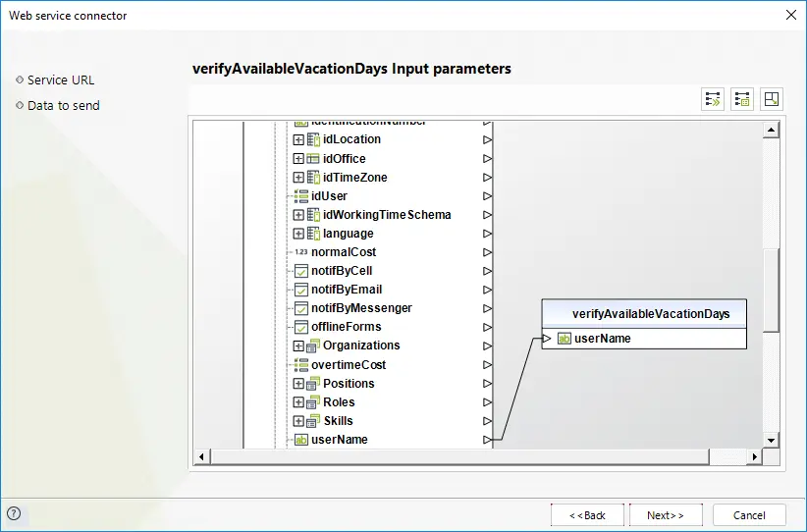Click the idLocation entity icon

[x=313, y=139]
